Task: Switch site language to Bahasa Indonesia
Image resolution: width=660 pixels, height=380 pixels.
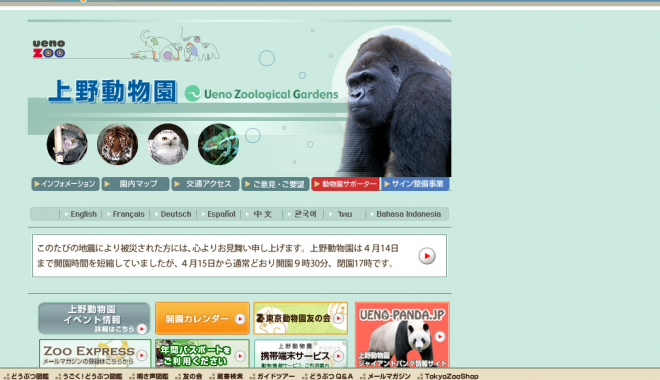Action: 409,214
